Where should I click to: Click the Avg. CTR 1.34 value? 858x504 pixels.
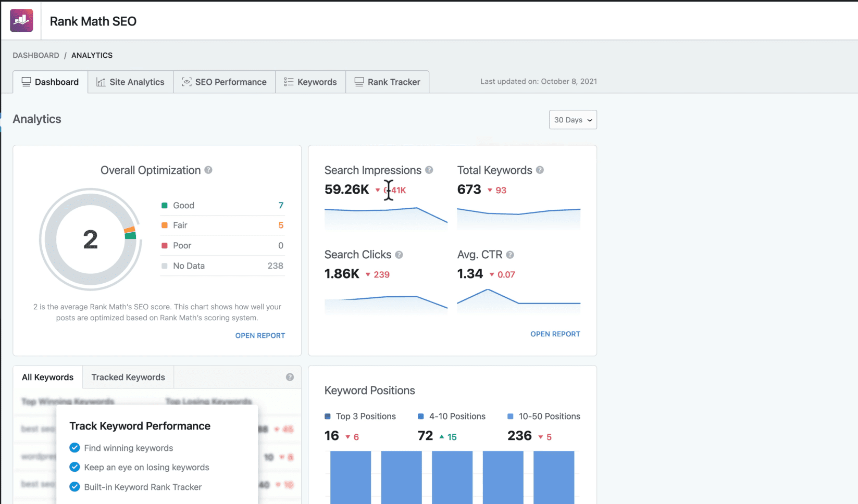[470, 274]
